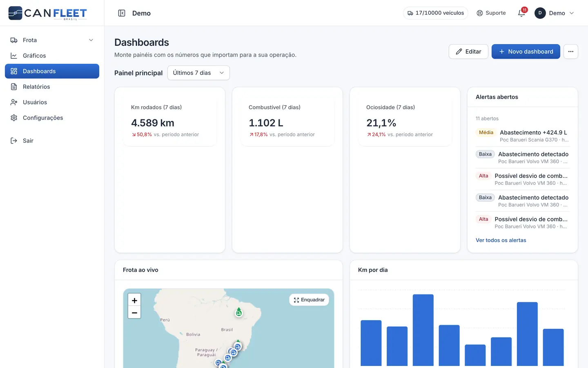Open the notifications bell
Image resolution: width=588 pixels, height=368 pixels.
521,13
